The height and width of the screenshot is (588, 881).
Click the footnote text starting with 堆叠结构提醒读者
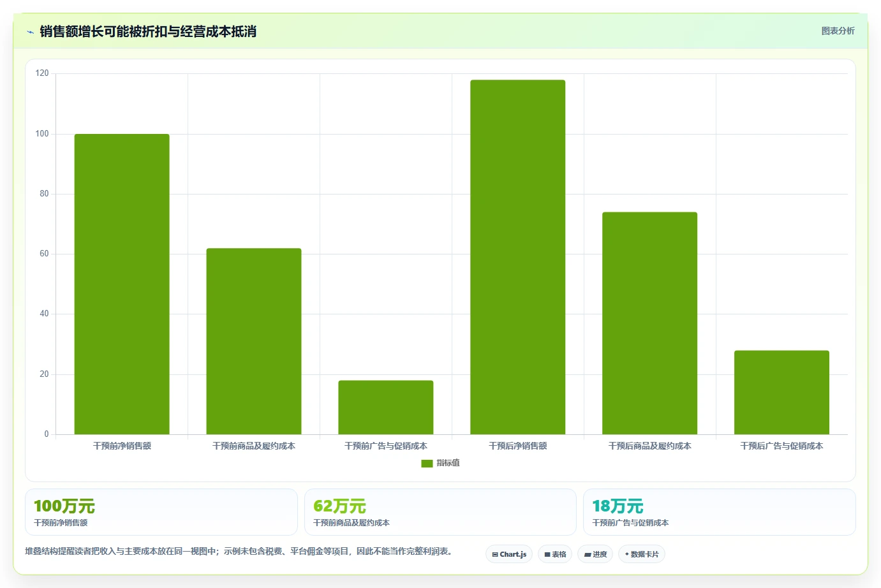tap(241, 551)
